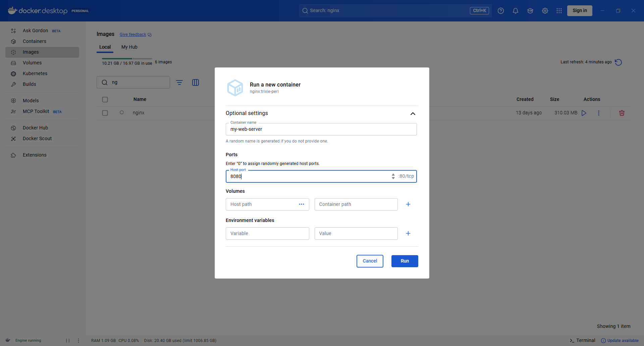
Task: Click the images search field containing ng
Action: click(133, 82)
